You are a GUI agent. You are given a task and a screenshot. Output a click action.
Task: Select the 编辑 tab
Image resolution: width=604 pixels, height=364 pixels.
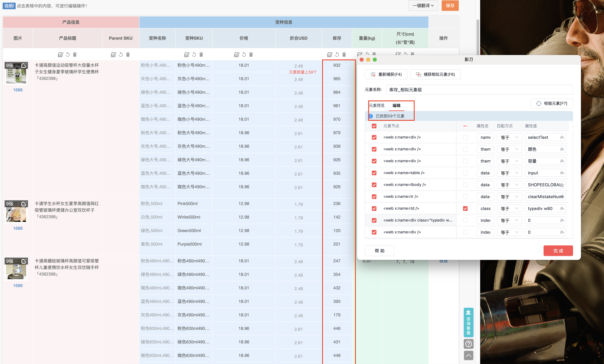click(396, 105)
